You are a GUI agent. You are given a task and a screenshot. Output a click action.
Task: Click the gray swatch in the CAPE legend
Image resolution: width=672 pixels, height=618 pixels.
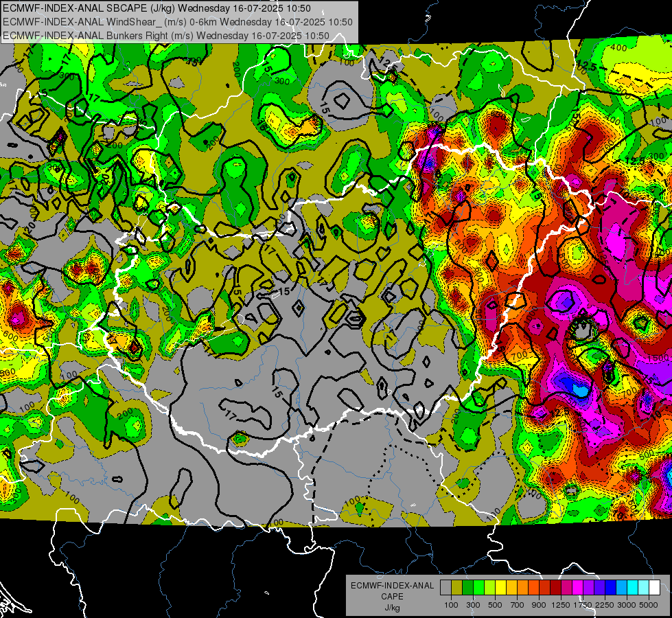(445, 588)
